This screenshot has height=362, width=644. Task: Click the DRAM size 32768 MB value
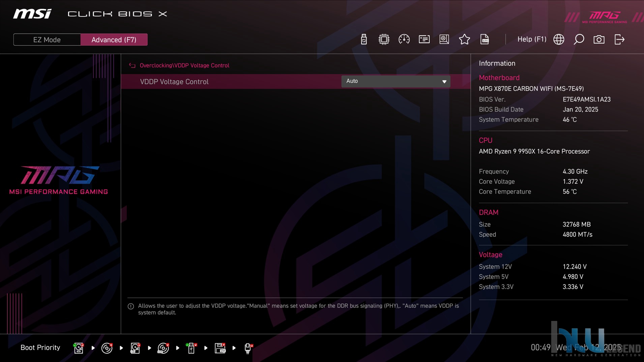576,224
